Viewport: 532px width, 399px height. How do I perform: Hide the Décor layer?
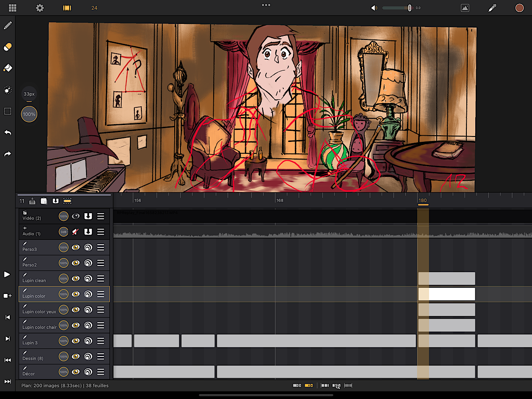pos(76,372)
